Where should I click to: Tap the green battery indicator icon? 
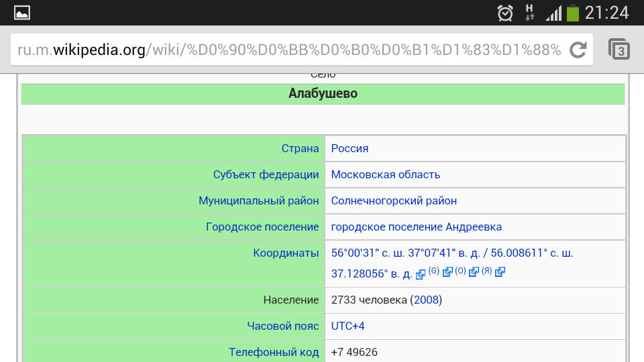pyautogui.click(x=572, y=13)
